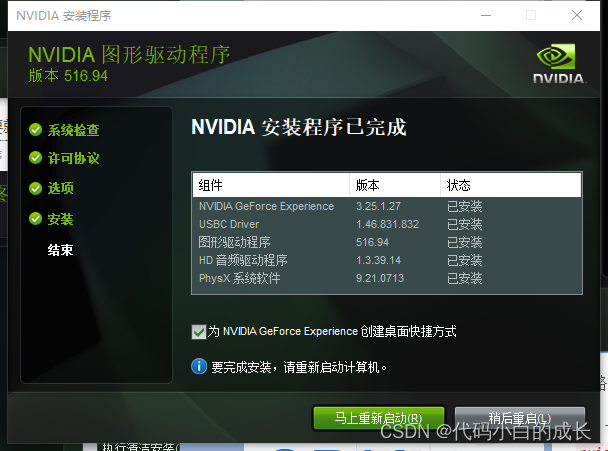Uncheck the GeForce Experience desktop shortcut checkbox

click(x=199, y=332)
